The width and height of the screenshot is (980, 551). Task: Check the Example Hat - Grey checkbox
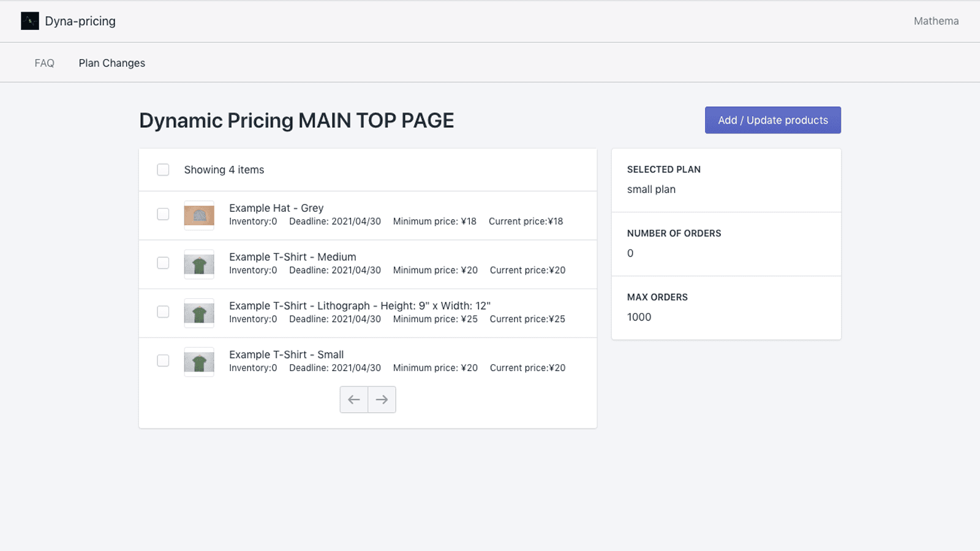[163, 215]
